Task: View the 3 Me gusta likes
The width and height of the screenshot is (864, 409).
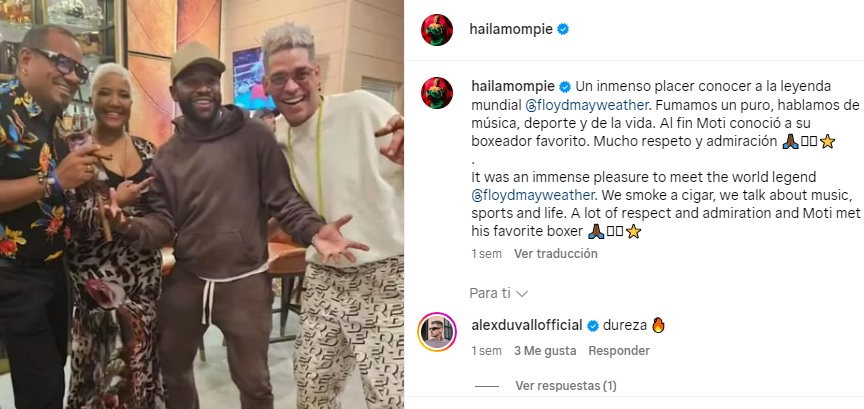Action: click(545, 351)
